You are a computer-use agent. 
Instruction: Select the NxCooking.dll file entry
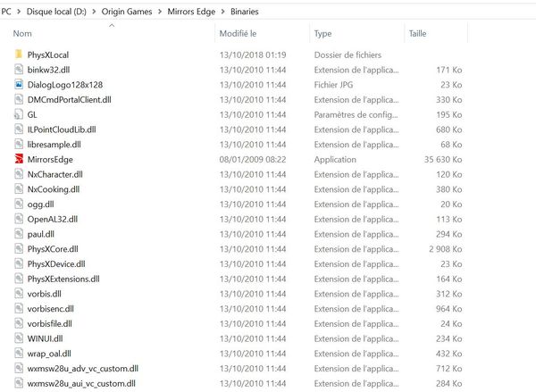pyautogui.click(x=54, y=189)
